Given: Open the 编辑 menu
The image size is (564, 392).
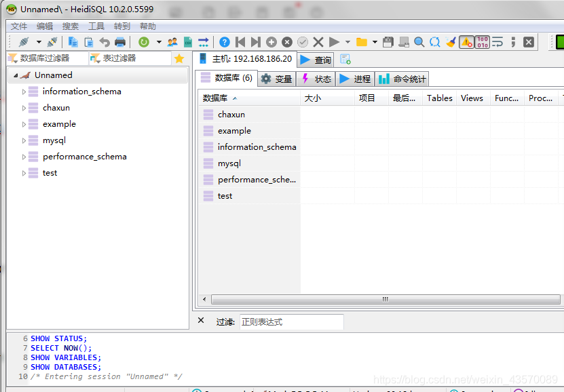Looking at the screenshot, I should [45, 26].
